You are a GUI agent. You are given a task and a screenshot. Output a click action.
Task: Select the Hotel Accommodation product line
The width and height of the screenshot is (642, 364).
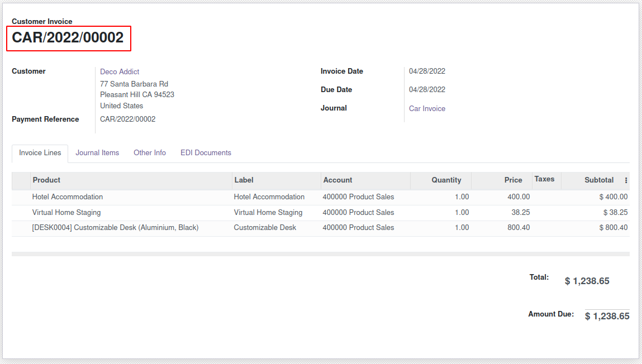pos(68,197)
